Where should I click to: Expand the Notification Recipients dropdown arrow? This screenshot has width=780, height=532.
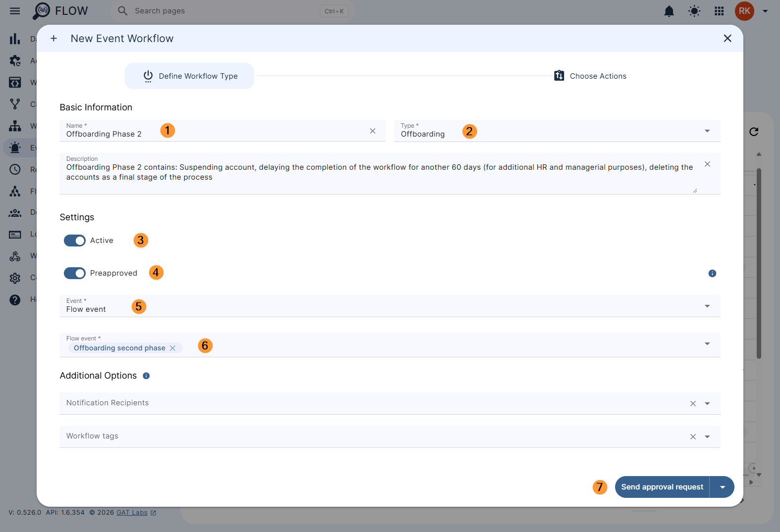click(x=707, y=403)
